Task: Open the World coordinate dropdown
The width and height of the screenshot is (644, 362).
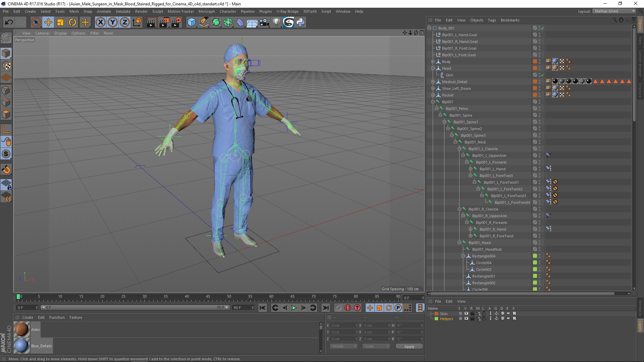Action: (344, 346)
